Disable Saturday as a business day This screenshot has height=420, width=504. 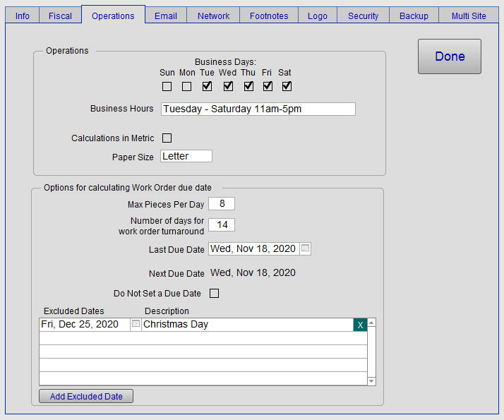[x=287, y=87]
